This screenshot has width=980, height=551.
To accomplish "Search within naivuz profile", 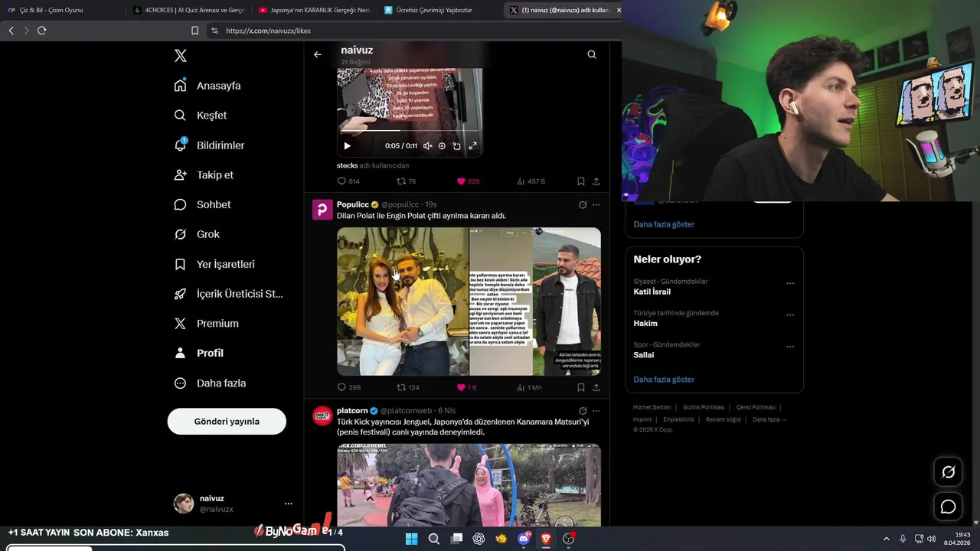I will click(x=592, y=54).
